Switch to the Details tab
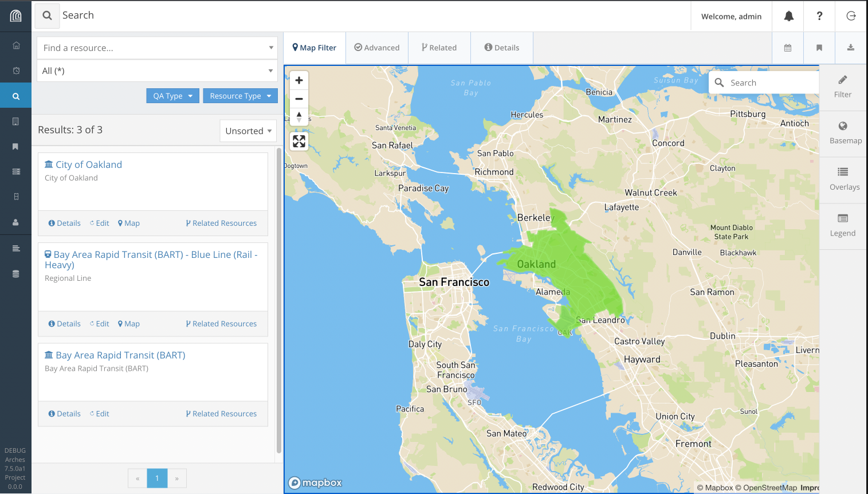 [x=502, y=48]
